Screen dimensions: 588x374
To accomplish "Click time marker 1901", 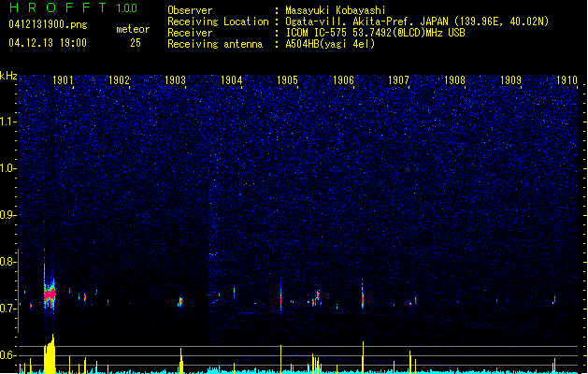I will pyautogui.click(x=63, y=80).
